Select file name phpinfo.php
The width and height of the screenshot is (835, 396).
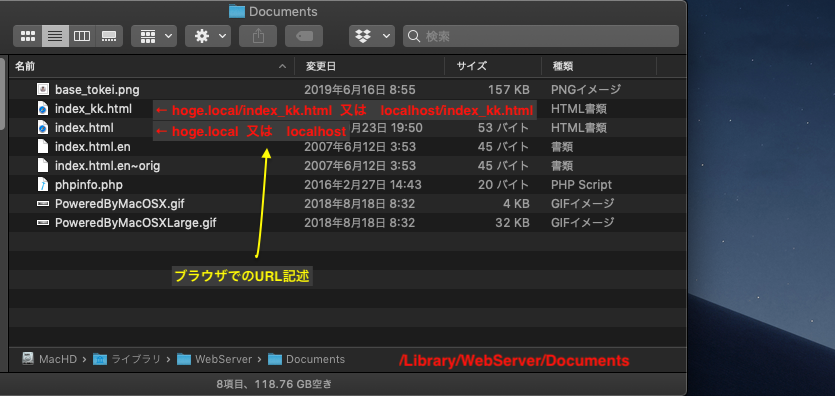(89, 185)
